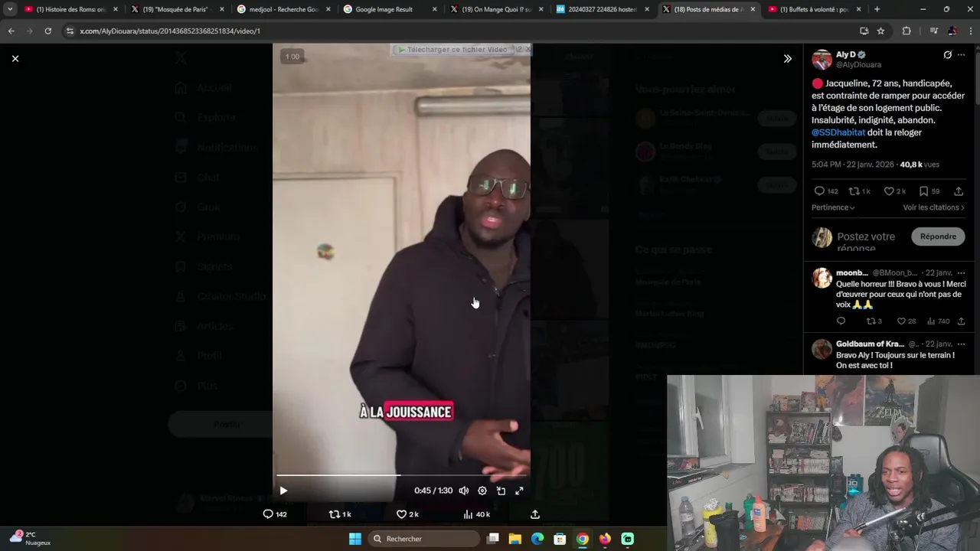The height and width of the screenshot is (551, 980).
Task: Open browser extensions puzzle icon
Action: click(x=906, y=31)
